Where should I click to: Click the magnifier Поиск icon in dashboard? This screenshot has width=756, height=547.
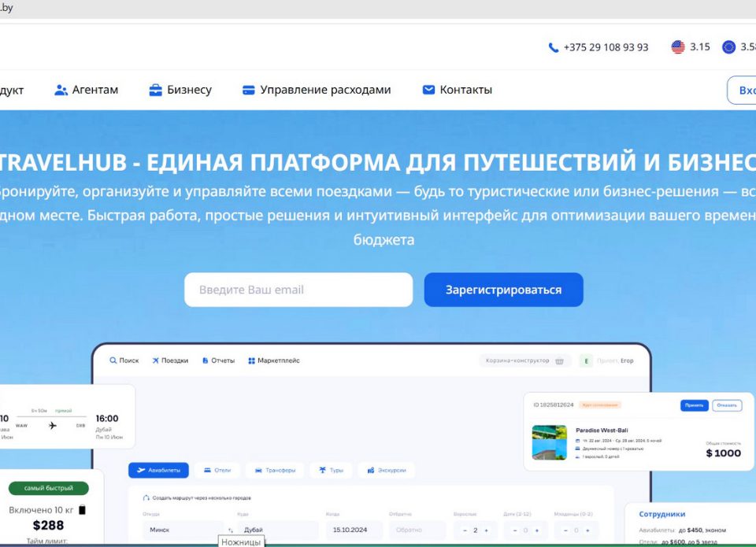pos(113,360)
